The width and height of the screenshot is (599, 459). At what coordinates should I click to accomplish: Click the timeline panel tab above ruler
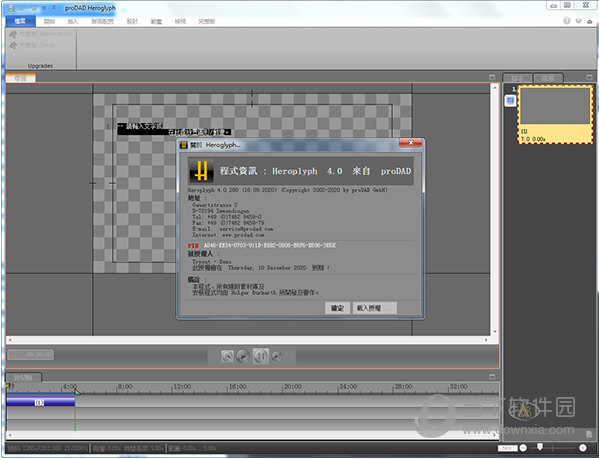click(x=23, y=378)
